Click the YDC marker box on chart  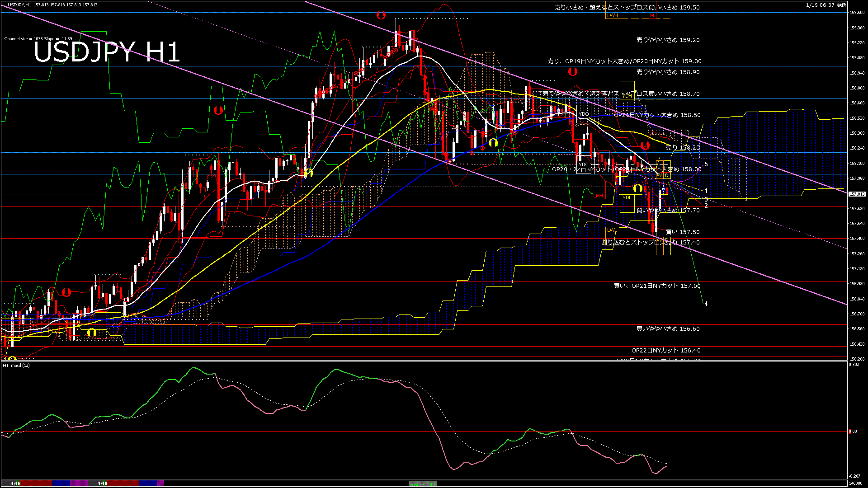click(x=583, y=164)
